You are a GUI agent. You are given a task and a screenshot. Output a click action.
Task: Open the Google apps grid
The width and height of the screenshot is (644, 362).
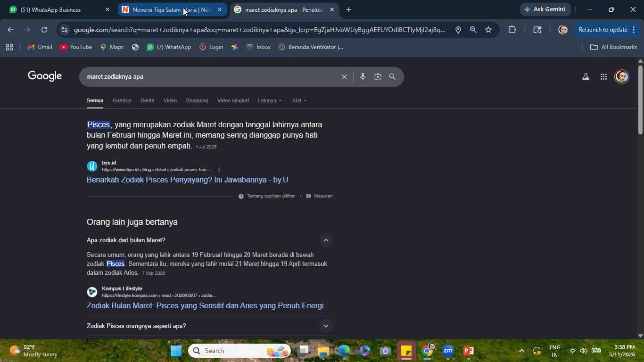tap(603, 77)
